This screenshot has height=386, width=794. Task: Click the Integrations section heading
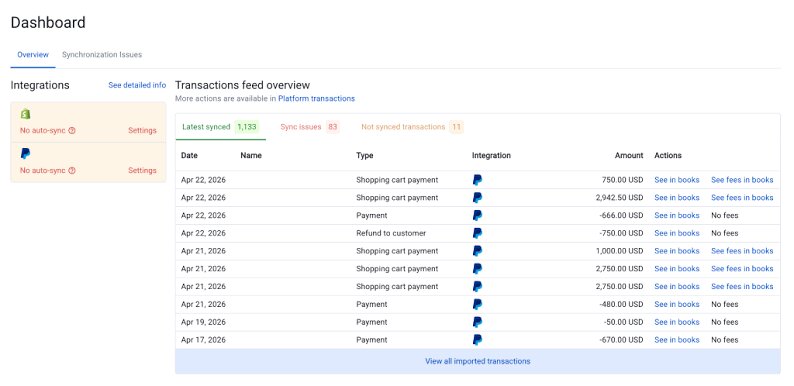click(x=40, y=85)
